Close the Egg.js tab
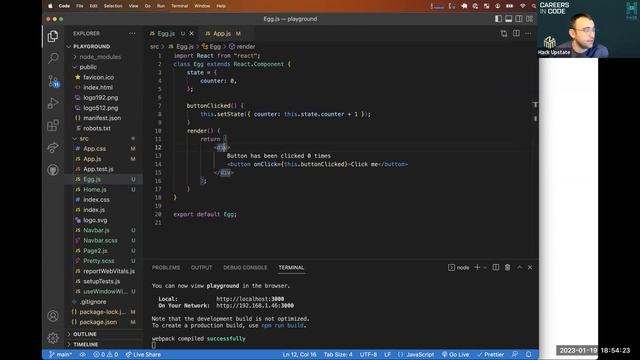 tap(191, 33)
